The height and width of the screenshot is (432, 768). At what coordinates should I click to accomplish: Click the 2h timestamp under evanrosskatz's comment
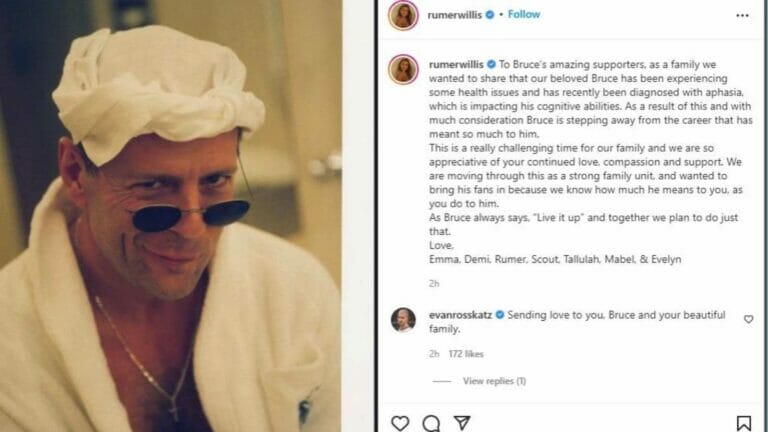434,354
